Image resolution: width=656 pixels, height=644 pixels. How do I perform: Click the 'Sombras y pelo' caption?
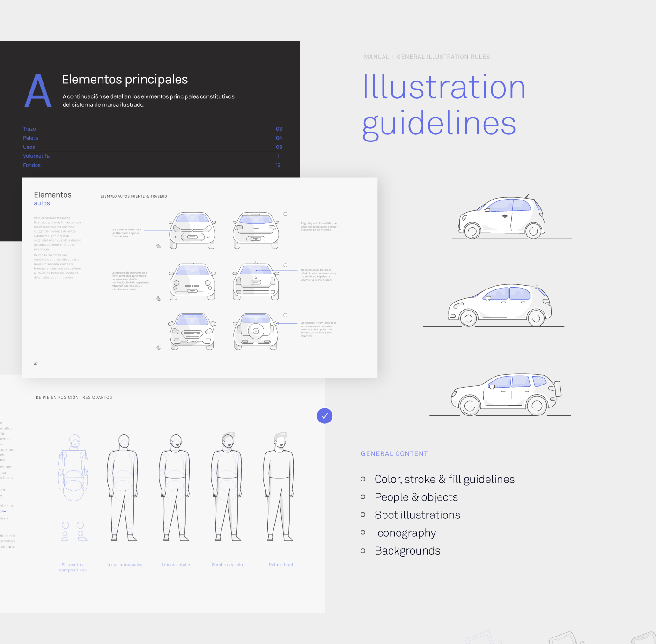point(227,565)
